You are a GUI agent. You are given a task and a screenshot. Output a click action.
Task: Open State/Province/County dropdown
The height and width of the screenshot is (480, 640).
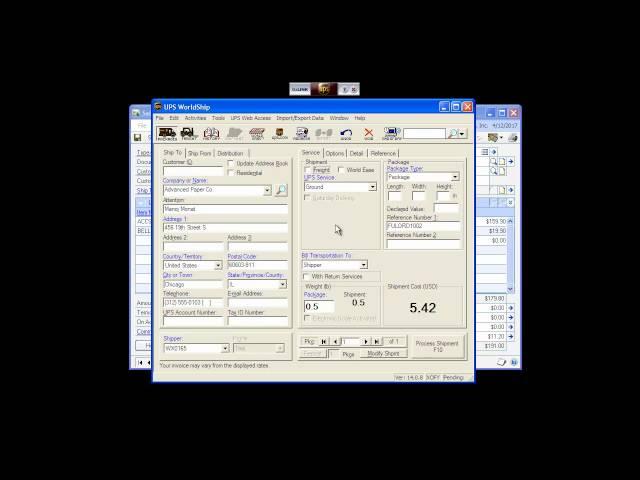click(282, 284)
